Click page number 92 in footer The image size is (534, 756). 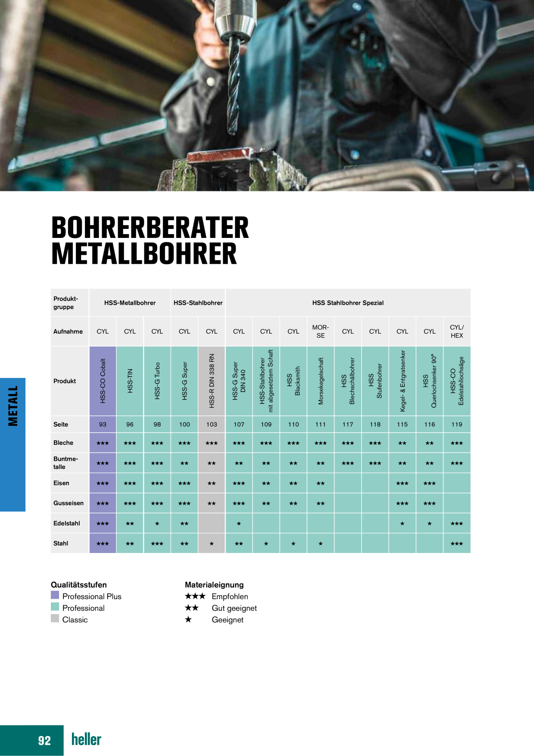(x=44, y=740)
